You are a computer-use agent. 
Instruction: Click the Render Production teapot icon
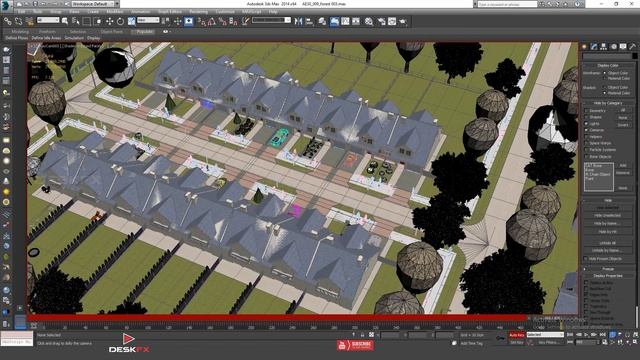click(403, 21)
